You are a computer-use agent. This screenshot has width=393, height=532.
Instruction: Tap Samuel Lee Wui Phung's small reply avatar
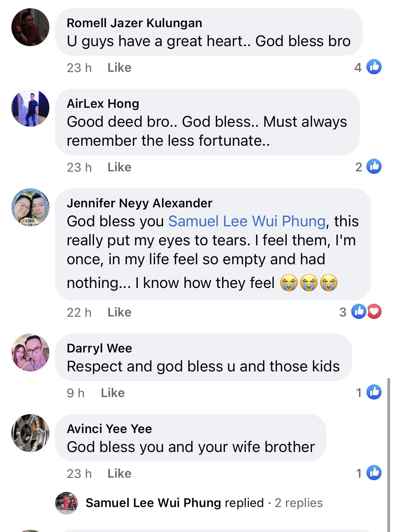66,503
